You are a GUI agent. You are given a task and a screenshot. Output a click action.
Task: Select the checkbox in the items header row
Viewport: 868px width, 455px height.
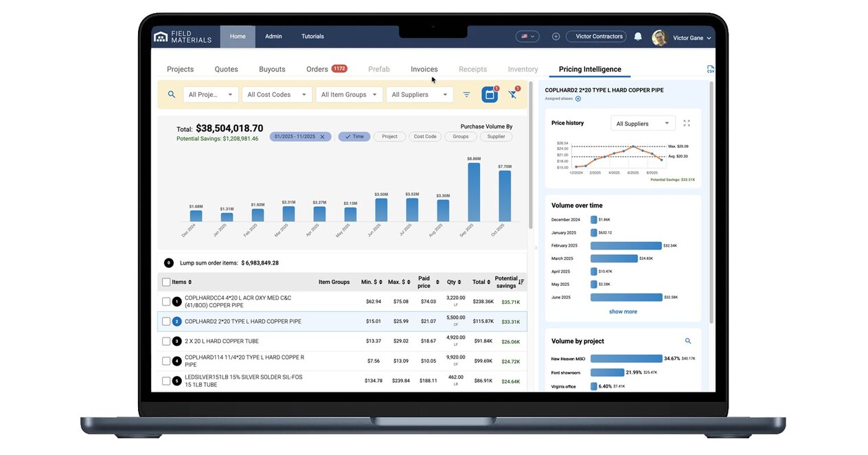(x=165, y=282)
